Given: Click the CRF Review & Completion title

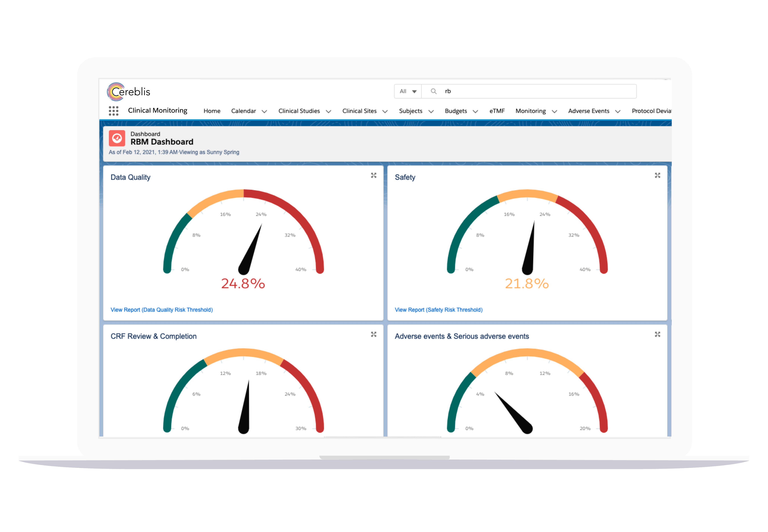Looking at the screenshot, I should pos(153,336).
